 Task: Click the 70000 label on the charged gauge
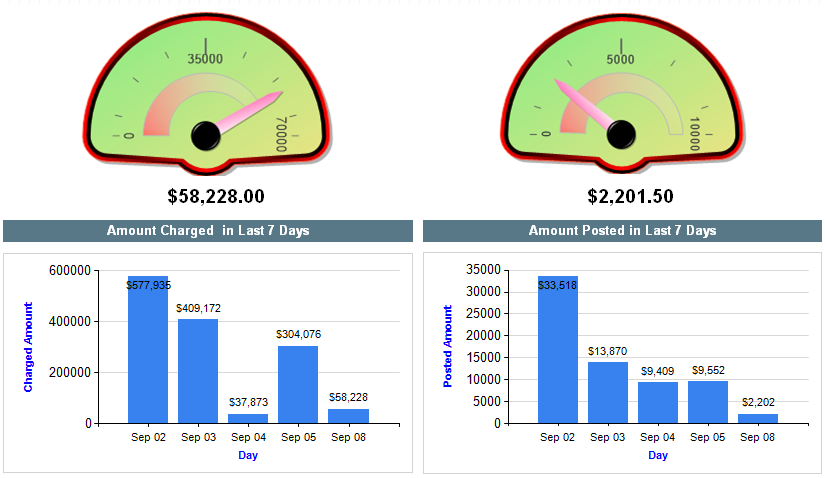[281, 134]
